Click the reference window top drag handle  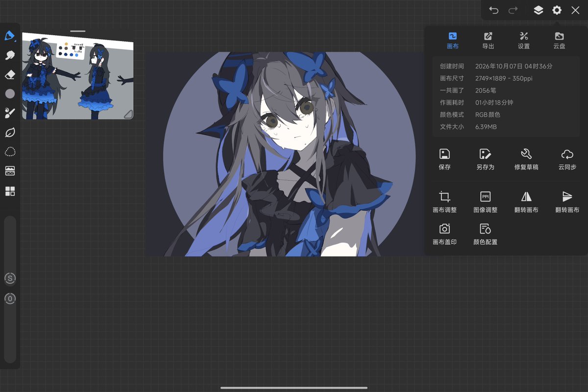tap(77, 31)
